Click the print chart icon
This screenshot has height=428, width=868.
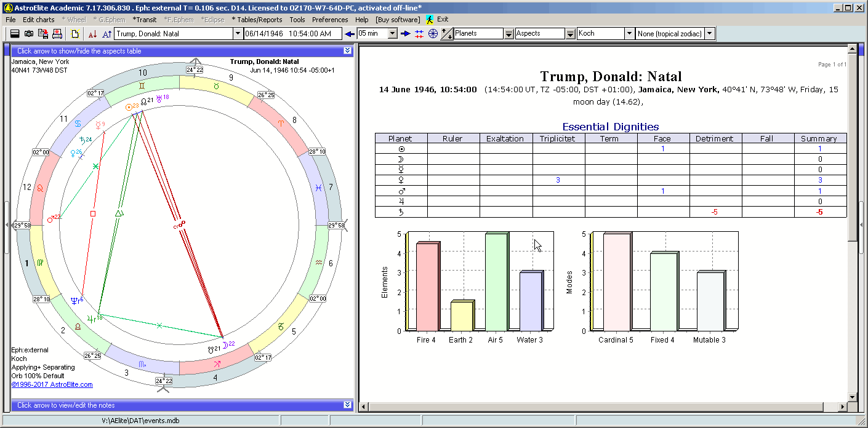pos(57,33)
